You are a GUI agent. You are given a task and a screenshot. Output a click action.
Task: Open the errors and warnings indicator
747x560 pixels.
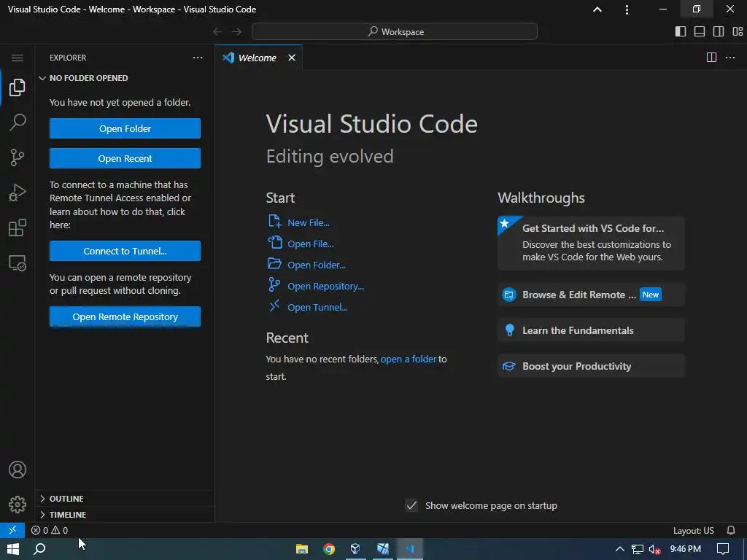(x=50, y=530)
